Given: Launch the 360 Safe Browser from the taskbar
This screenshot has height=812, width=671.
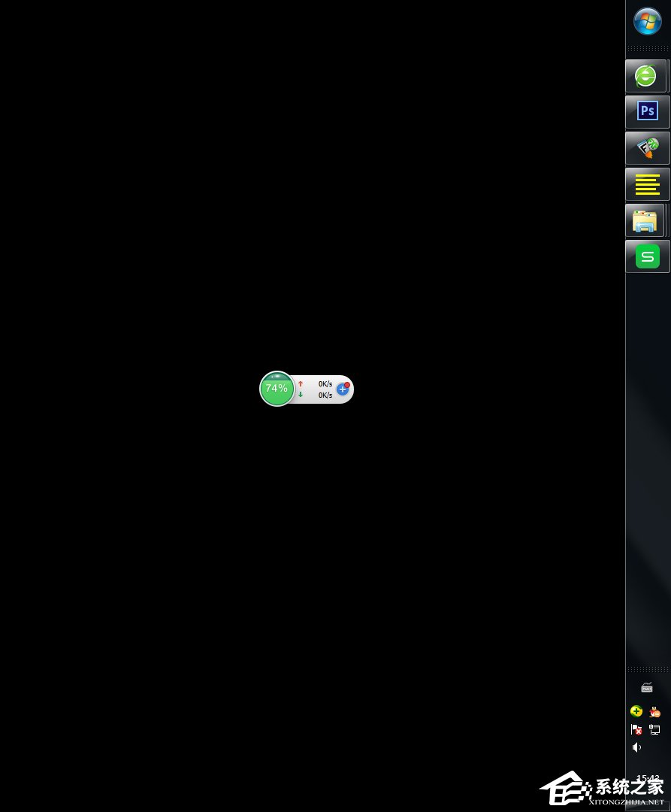Looking at the screenshot, I should pos(645,75).
